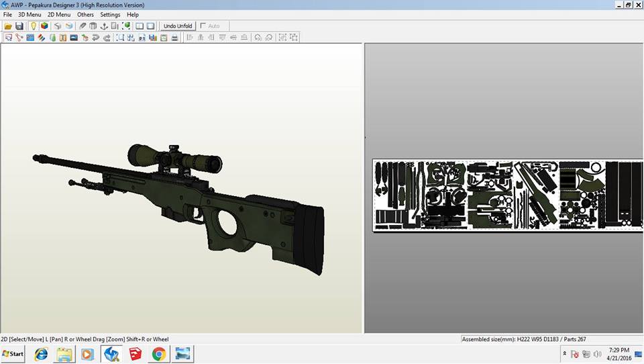Screen dimensions: 644x364
Task: Click the multicolor pencils edge color icon
Action: click(x=41, y=38)
